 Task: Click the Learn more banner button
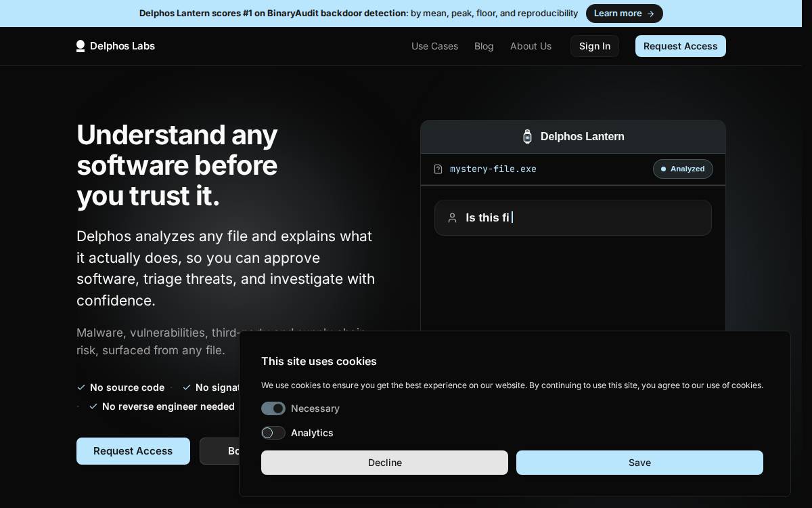[x=624, y=14]
